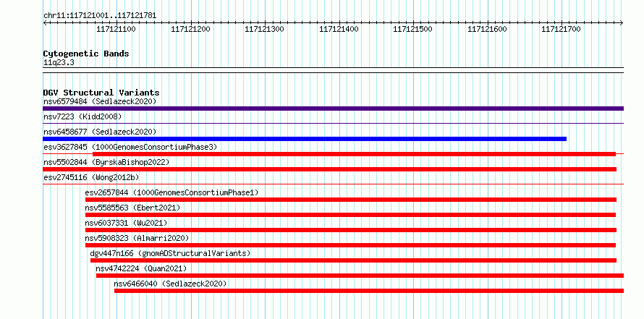Click ruler position 117121400

(339, 29)
